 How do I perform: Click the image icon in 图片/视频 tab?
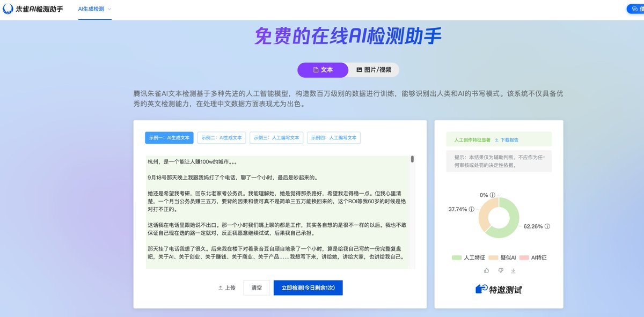click(359, 70)
